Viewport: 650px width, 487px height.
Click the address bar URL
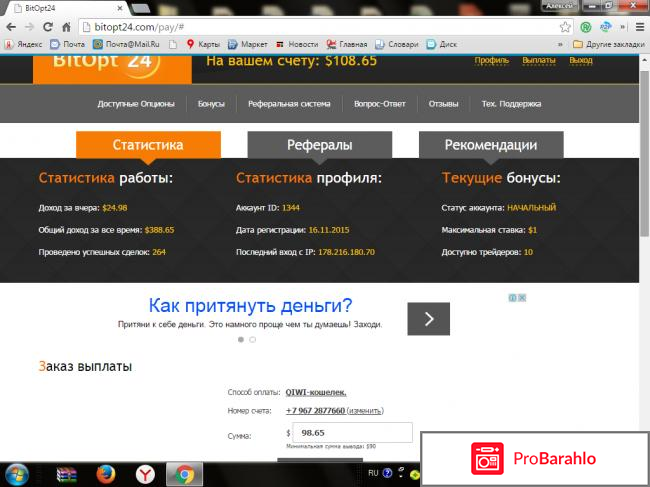(x=139, y=27)
